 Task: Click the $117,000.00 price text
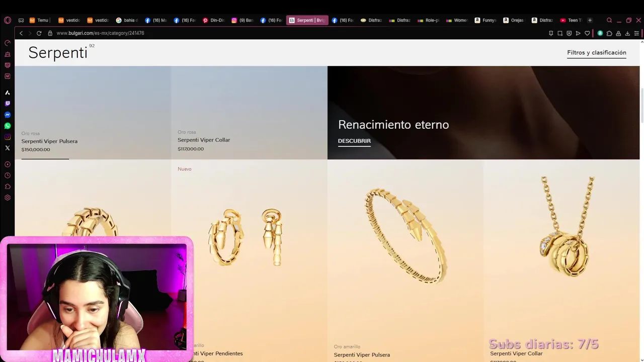tap(191, 149)
